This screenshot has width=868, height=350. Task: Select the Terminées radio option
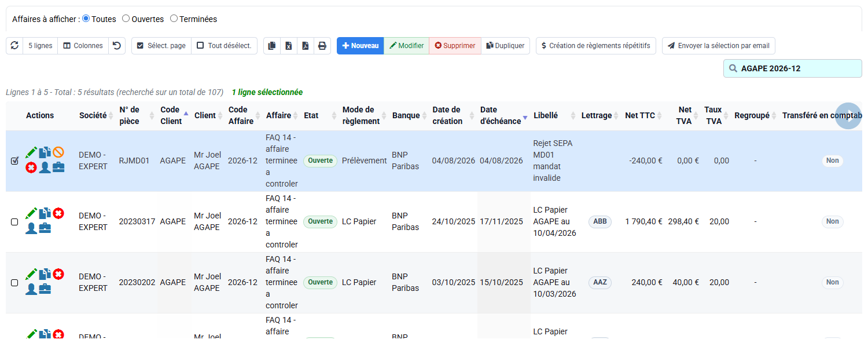pos(174,19)
